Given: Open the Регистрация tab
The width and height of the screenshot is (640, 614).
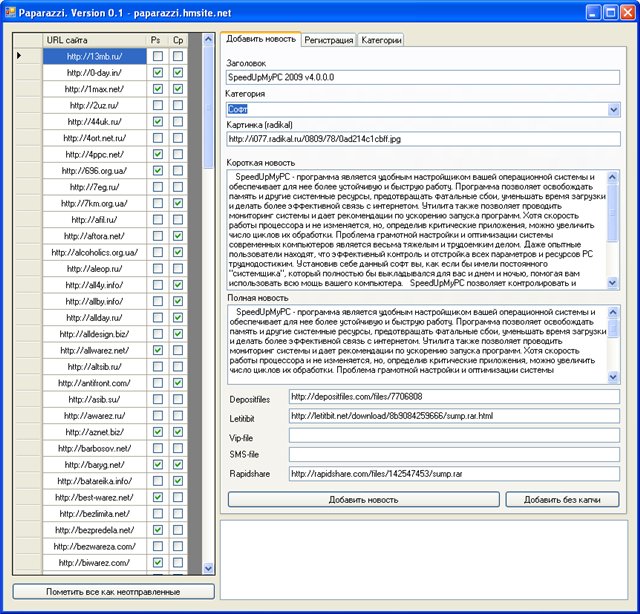Looking at the screenshot, I should (329, 40).
